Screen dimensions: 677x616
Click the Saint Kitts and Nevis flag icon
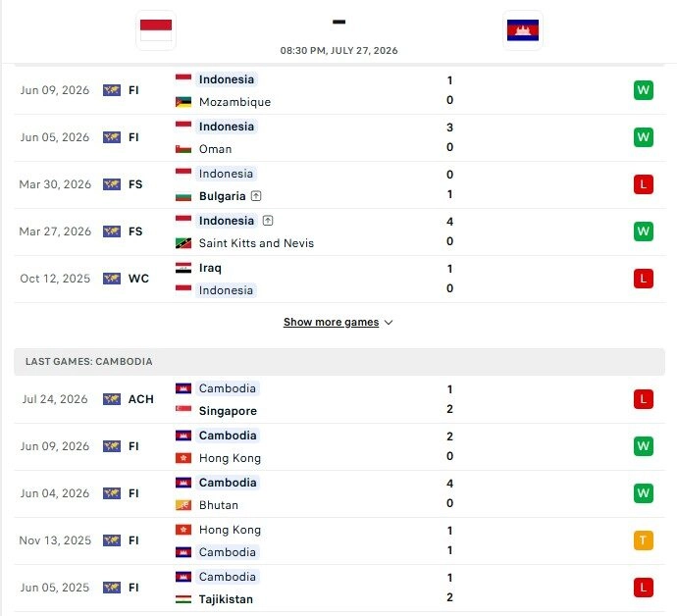tap(183, 243)
